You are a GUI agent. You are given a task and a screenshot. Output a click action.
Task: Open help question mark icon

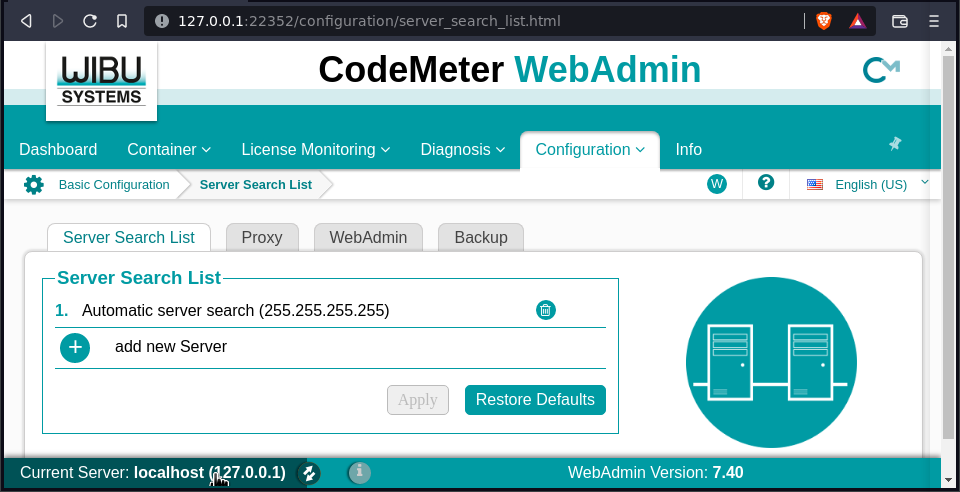click(766, 182)
